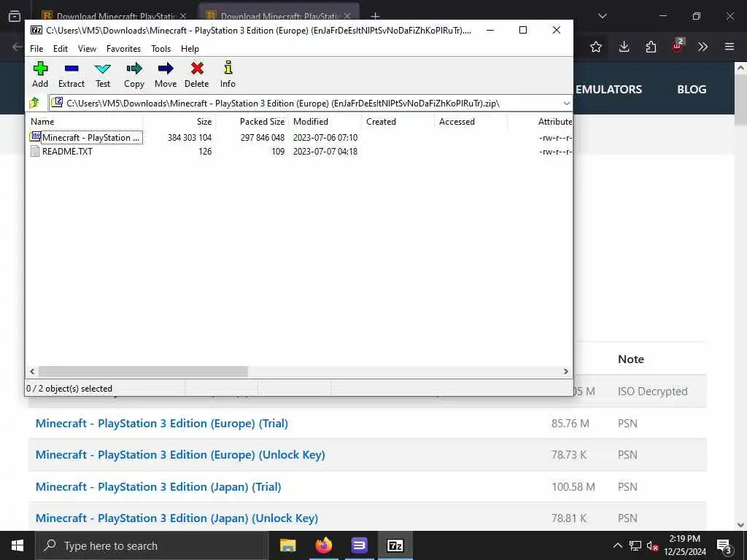The height and width of the screenshot is (560, 747).
Task: Open the File menu in 7-Zip
Action: pos(36,49)
